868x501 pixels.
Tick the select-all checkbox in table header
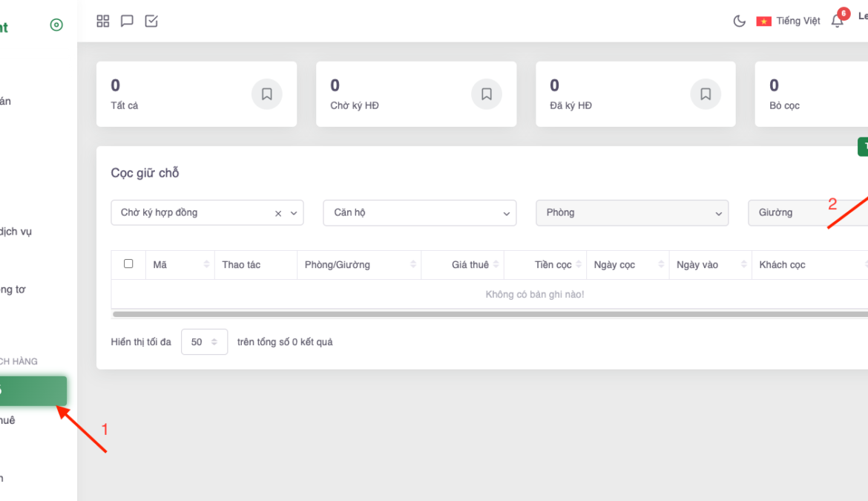pyautogui.click(x=128, y=263)
